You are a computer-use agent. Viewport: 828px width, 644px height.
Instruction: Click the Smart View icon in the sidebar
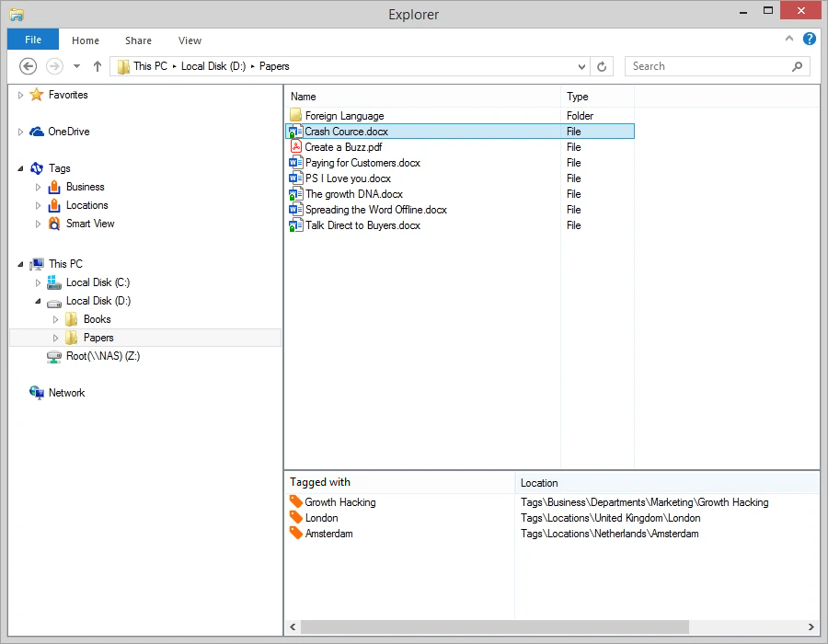[x=52, y=224]
